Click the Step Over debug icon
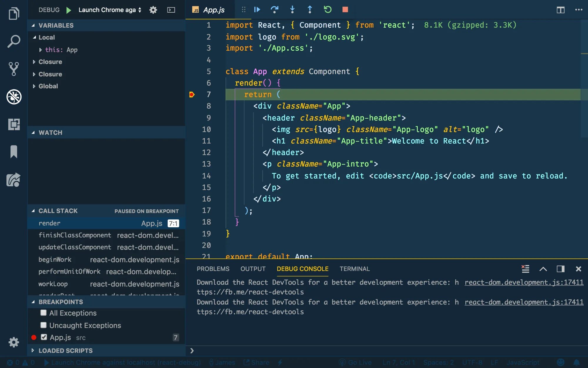588x368 pixels. point(274,10)
